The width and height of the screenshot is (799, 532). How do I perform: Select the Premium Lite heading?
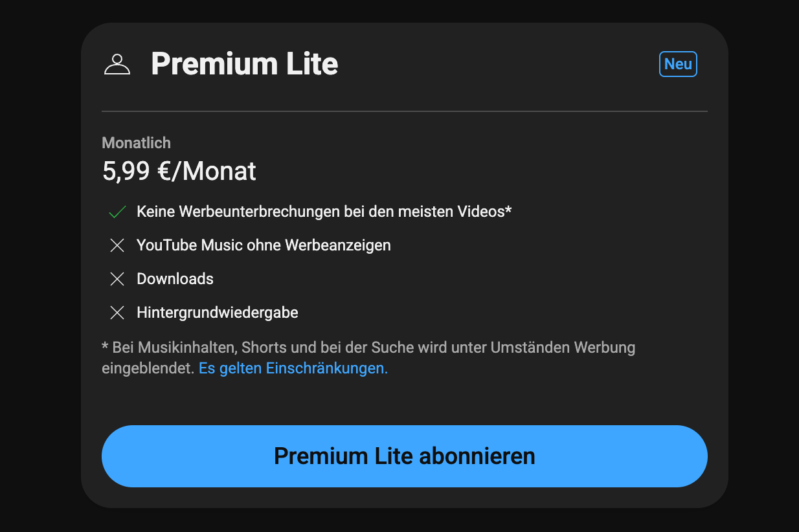pos(245,64)
